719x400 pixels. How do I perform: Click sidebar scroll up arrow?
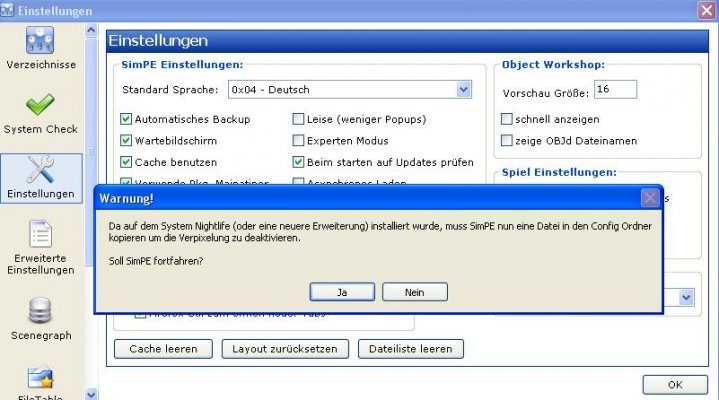(x=91, y=30)
